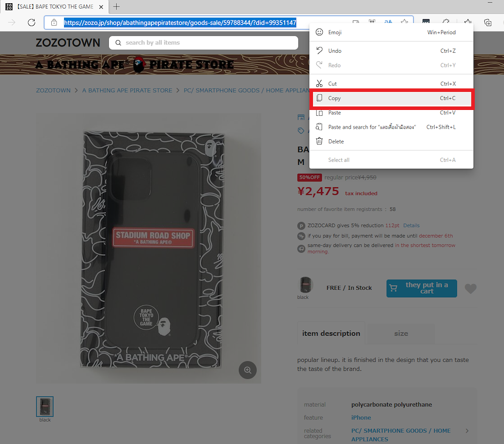Open a new browser tab
Image resolution: width=504 pixels, height=444 pixels.
tap(116, 6)
